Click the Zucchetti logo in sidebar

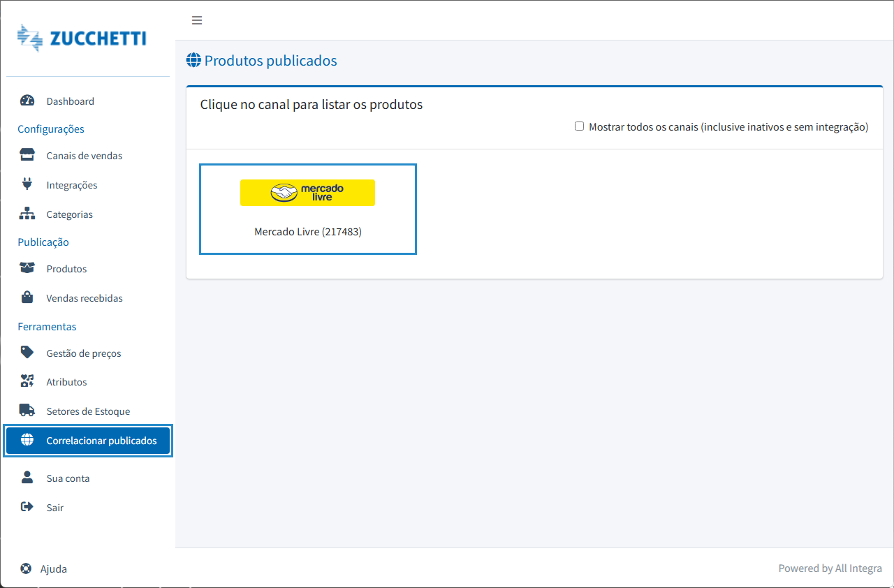[x=82, y=38]
